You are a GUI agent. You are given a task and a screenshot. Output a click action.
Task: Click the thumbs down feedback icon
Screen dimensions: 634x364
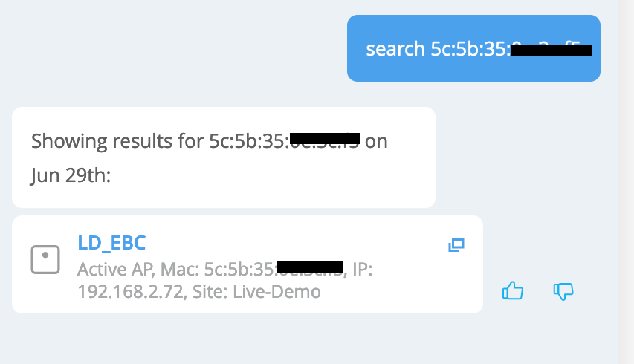(x=563, y=290)
